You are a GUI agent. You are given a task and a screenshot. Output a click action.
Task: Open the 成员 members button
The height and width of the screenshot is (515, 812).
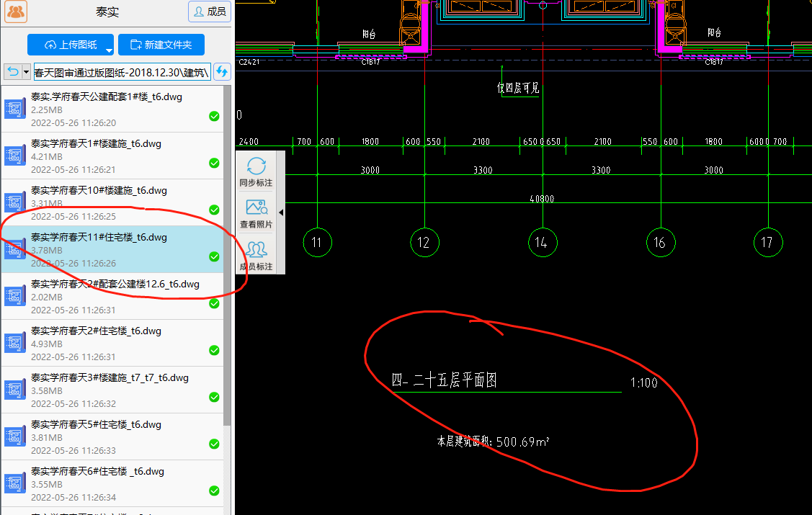click(x=209, y=12)
